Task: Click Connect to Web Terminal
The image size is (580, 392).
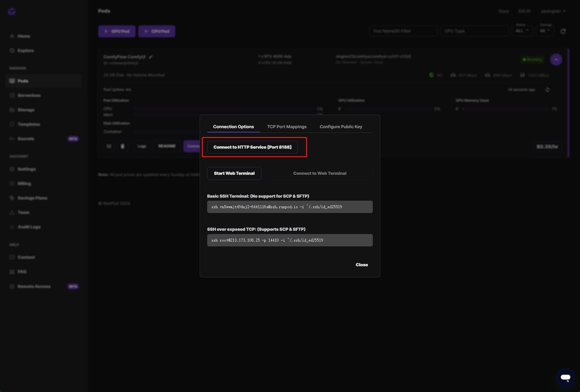Action: point(320,174)
